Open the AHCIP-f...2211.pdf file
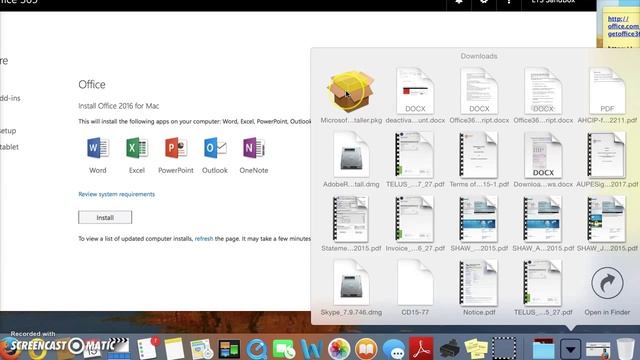 [607, 91]
